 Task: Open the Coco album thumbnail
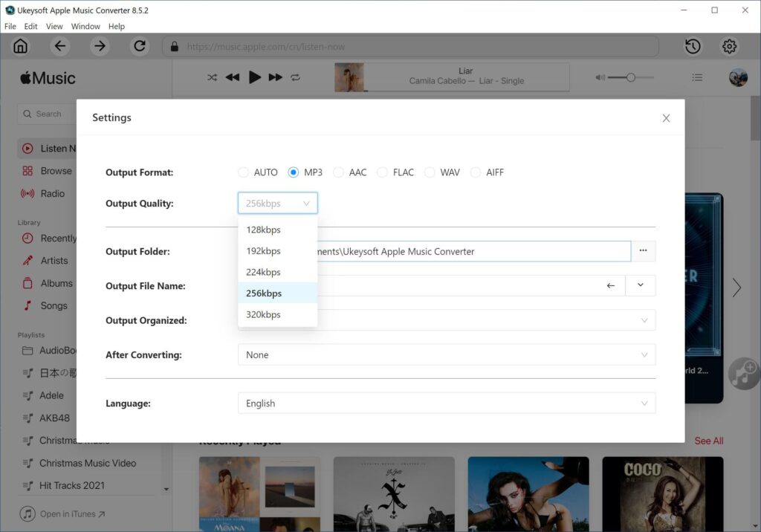tap(662, 494)
